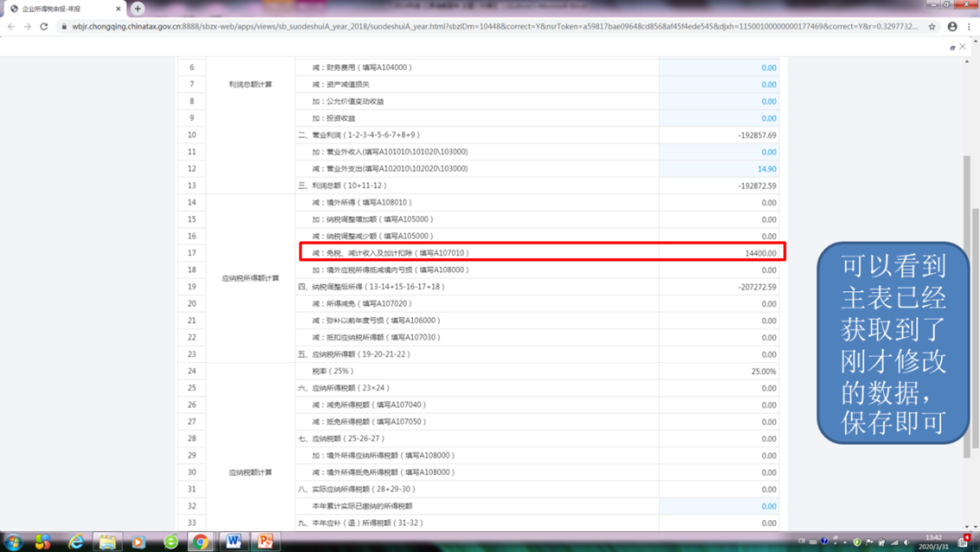Open Chrome three-dot menu
The image size is (980, 552).
[969, 26]
